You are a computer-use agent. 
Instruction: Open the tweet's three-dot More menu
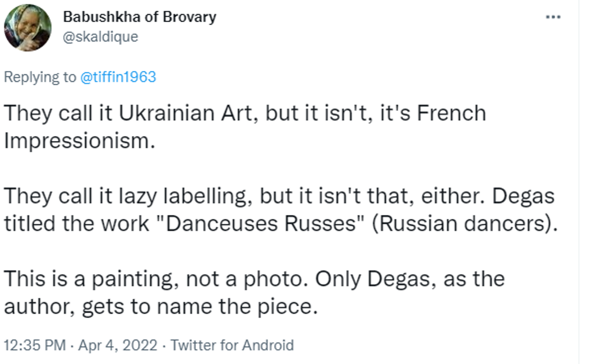553,17
